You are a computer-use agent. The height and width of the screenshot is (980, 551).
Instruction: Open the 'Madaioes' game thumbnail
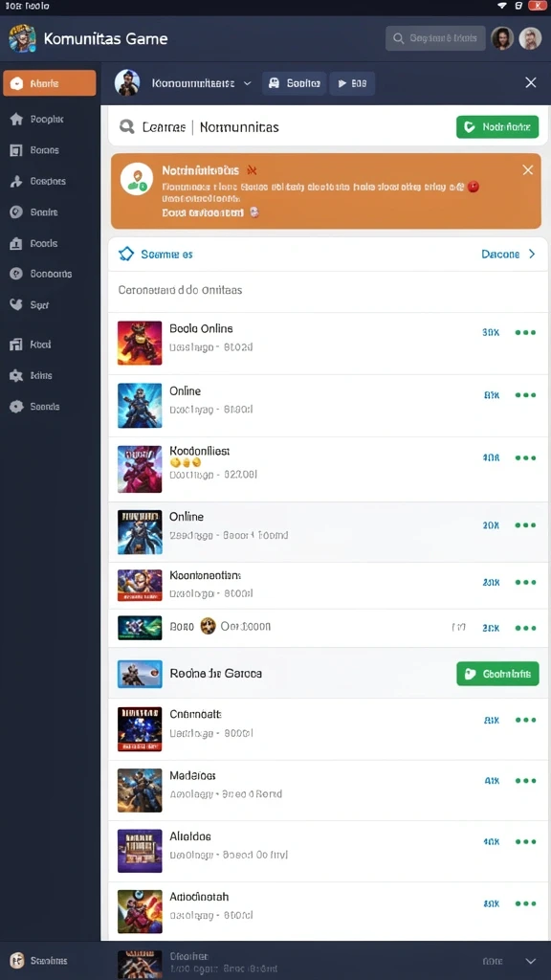(x=140, y=790)
